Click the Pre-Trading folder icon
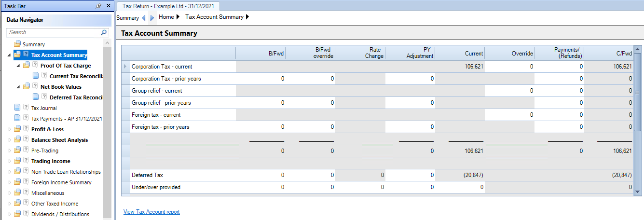Image resolution: width=644 pixels, height=220 pixels. click(x=17, y=150)
